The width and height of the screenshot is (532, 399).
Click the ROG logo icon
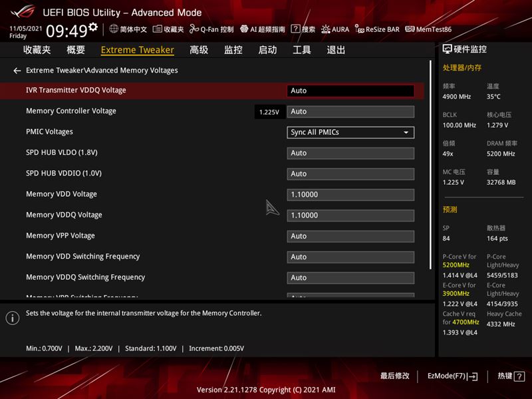(23, 12)
